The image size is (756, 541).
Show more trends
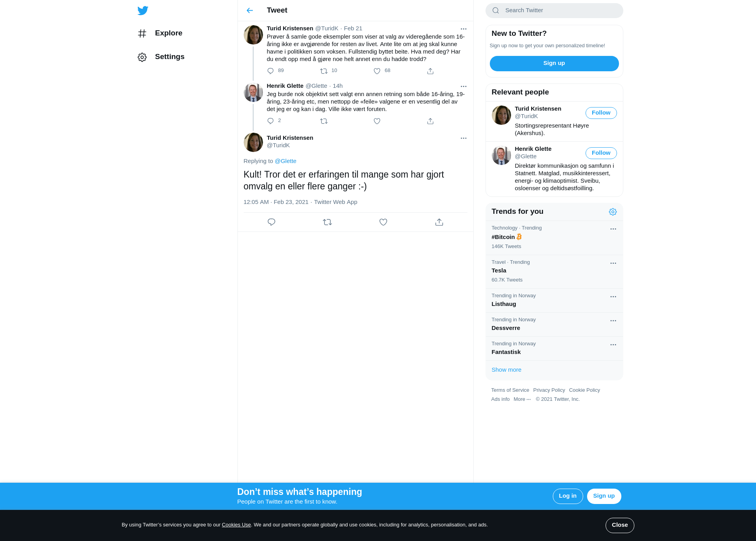(x=506, y=370)
